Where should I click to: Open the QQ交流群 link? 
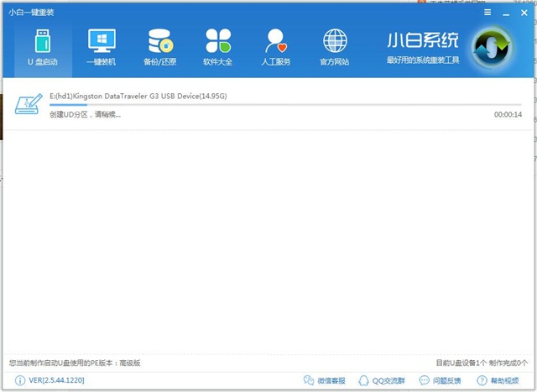(x=388, y=381)
